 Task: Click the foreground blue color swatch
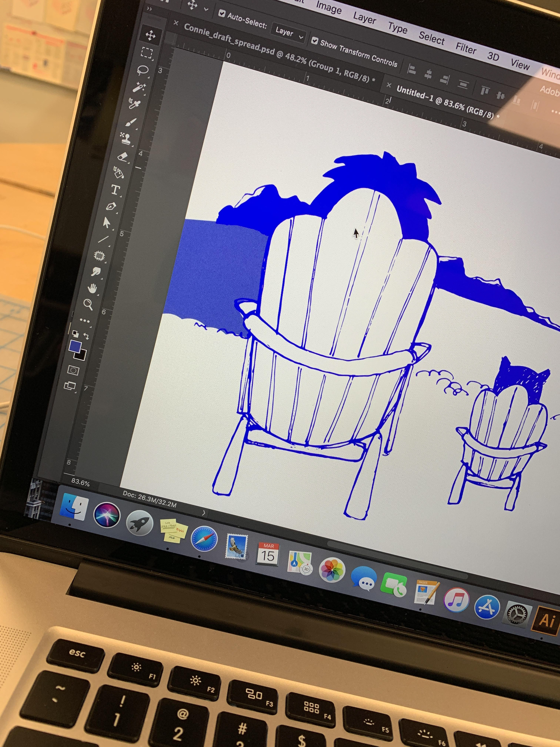(x=75, y=347)
